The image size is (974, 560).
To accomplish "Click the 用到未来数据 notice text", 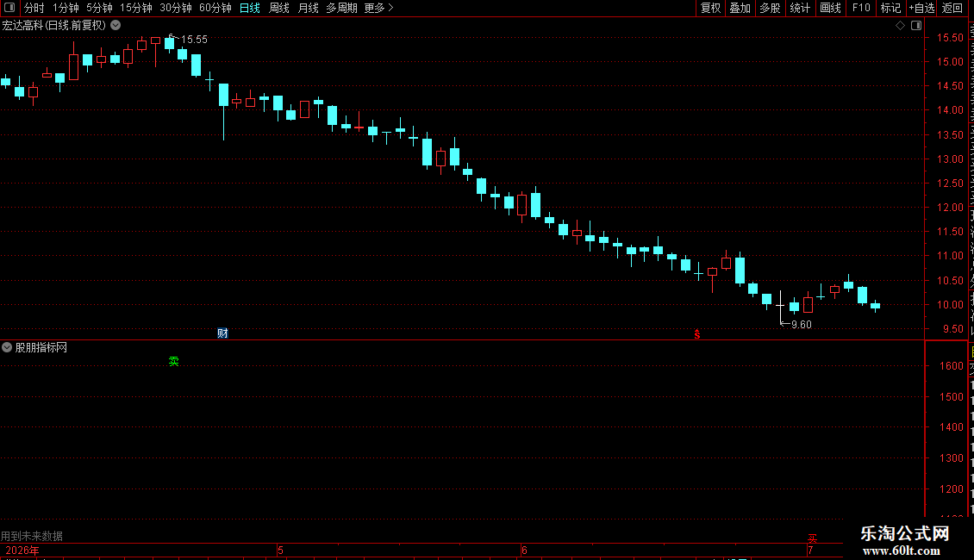I will (32, 536).
